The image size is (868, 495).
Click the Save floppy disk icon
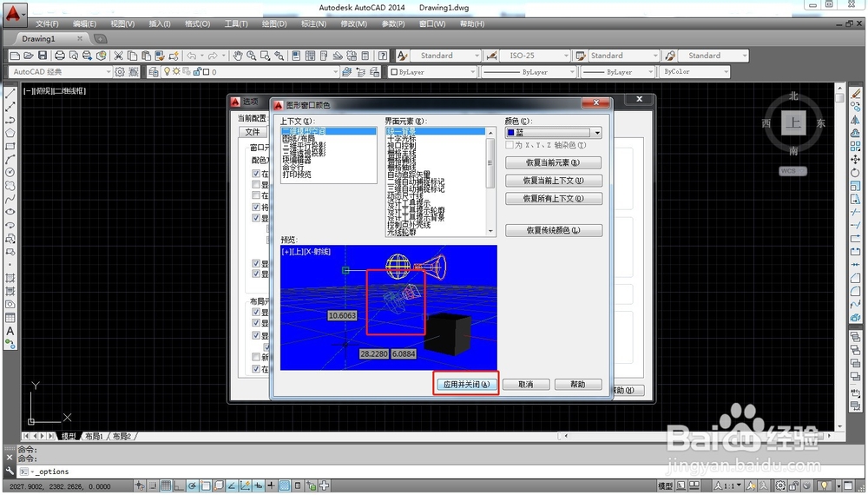[x=42, y=56]
